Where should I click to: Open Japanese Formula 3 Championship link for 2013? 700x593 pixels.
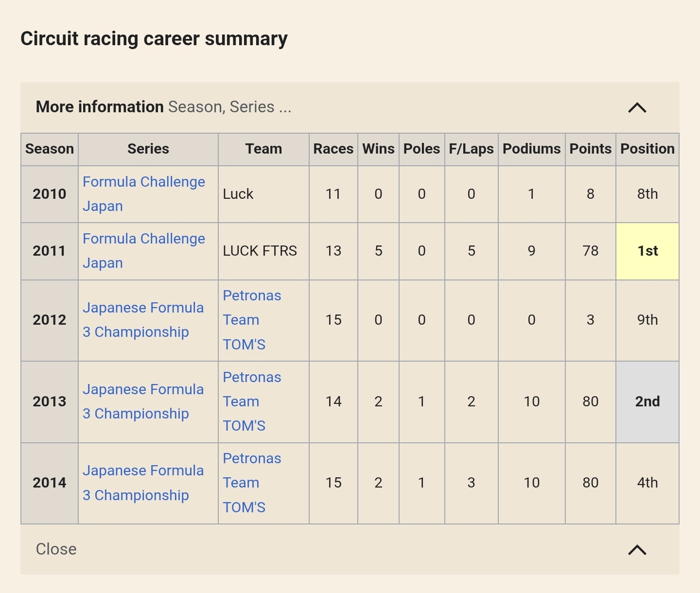point(143,401)
